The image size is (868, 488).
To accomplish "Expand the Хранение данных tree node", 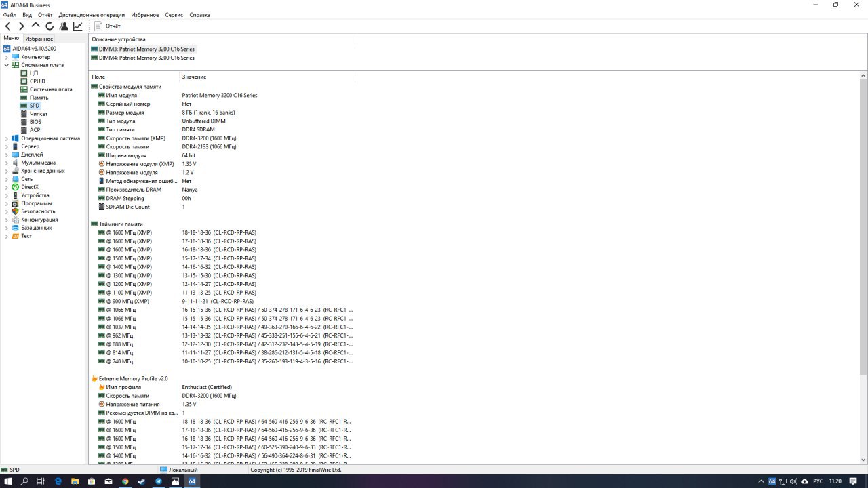I will (x=7, y=171).
